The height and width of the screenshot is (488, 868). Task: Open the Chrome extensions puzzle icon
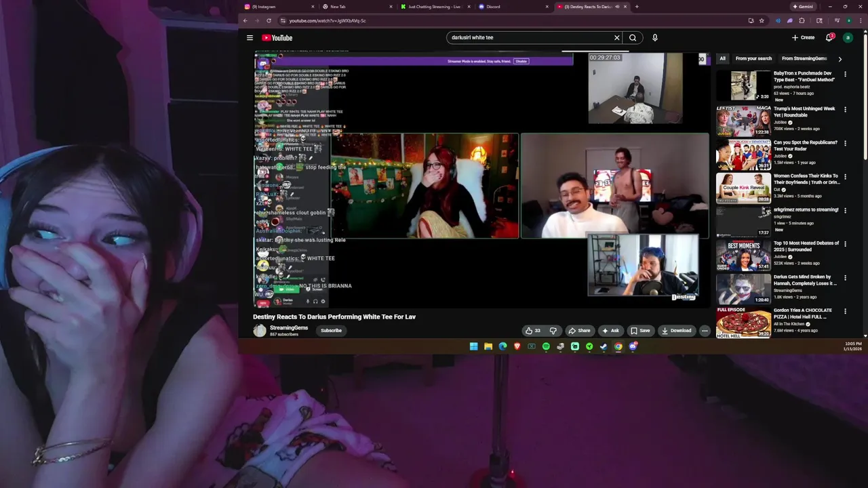point(802,20)
